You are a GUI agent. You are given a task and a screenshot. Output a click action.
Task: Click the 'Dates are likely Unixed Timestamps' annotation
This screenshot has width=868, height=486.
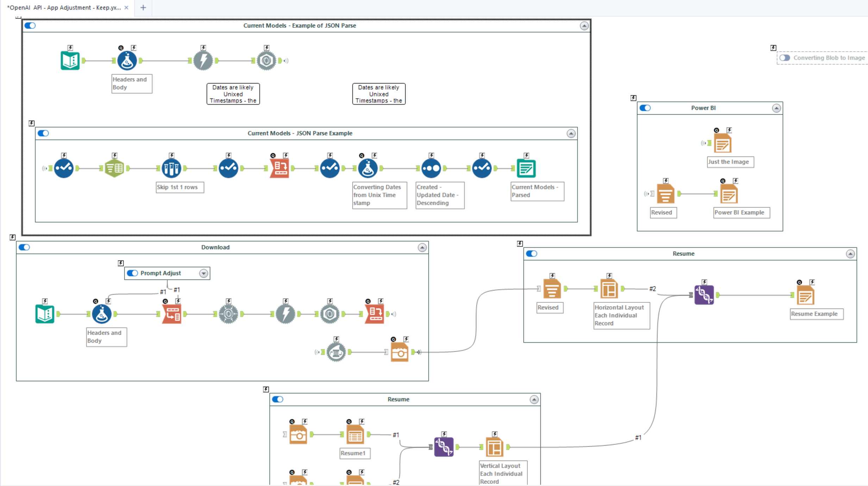tap(233, 94)
